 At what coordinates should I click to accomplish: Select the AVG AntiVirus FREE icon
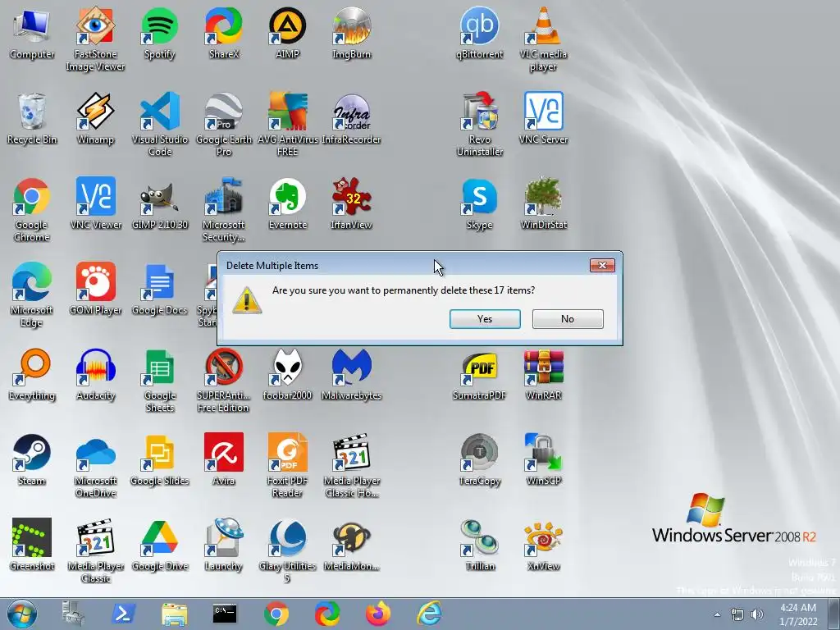tap(287, 125)
